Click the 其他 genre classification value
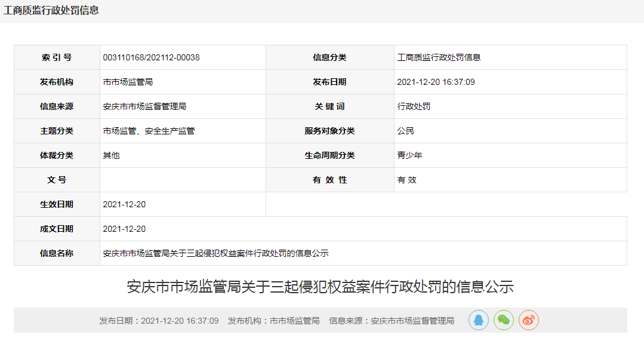 coord(111,155)
